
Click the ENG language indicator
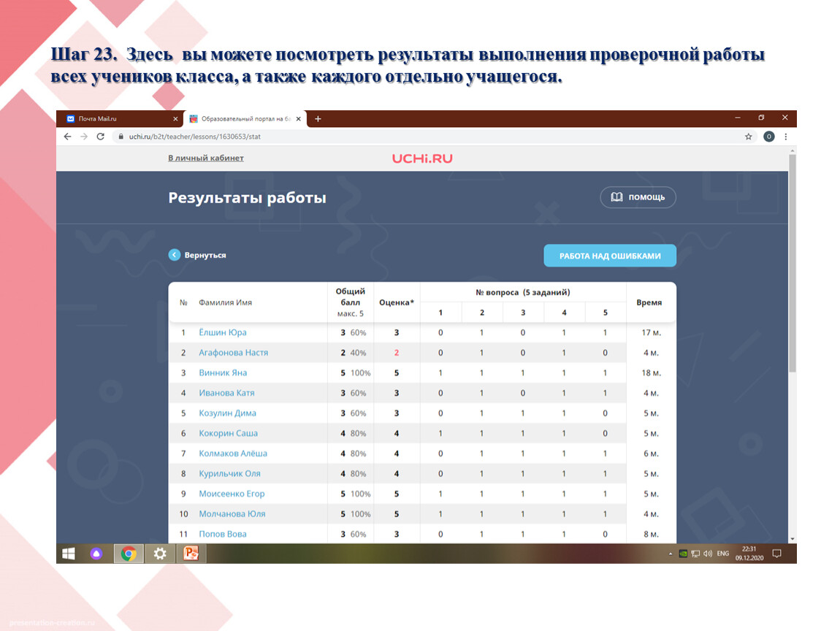pyautogui.click(x=722, y=554)
